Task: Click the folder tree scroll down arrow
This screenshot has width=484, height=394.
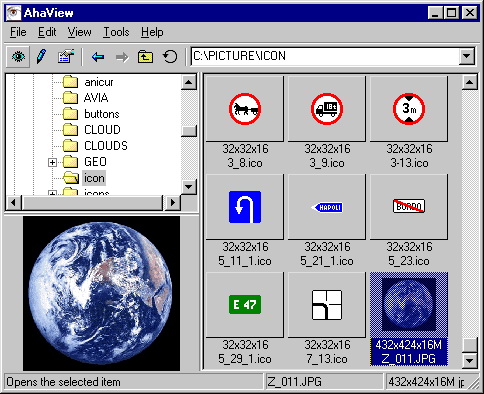Action: (x=189, y=187)
